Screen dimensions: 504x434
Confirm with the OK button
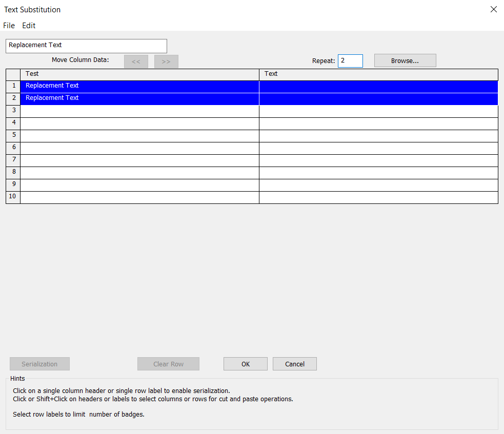tap(245, 364)
